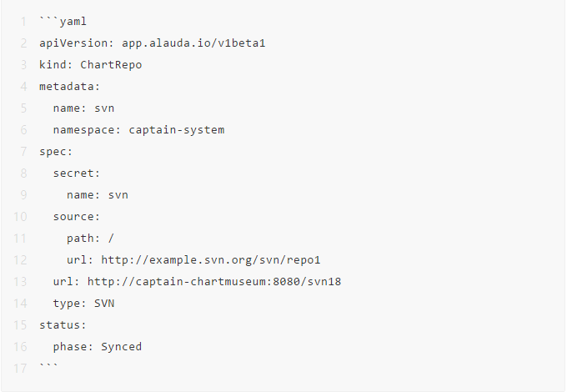
Task: Click line number 9 in the gutter
Action: [23, 194]
